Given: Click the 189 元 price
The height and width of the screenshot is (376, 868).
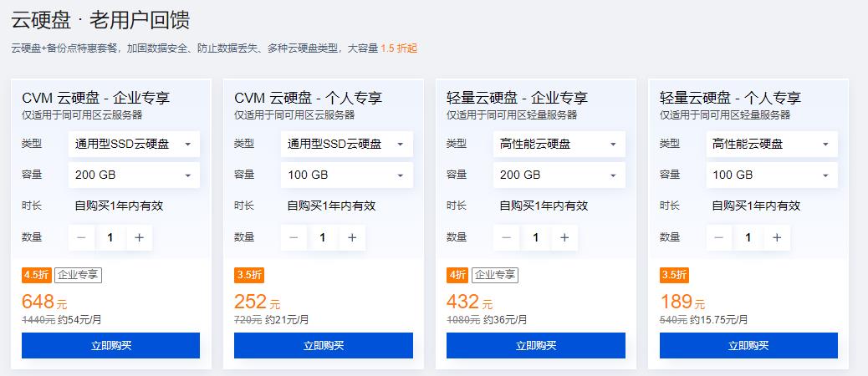Looking at the screenshot, I should 682,302.
